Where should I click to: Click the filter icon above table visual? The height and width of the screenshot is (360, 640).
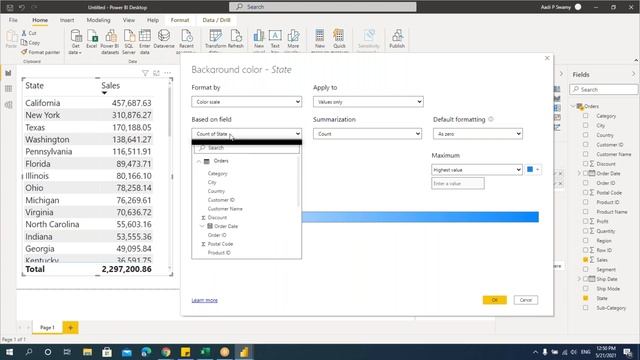click(145, 73)
